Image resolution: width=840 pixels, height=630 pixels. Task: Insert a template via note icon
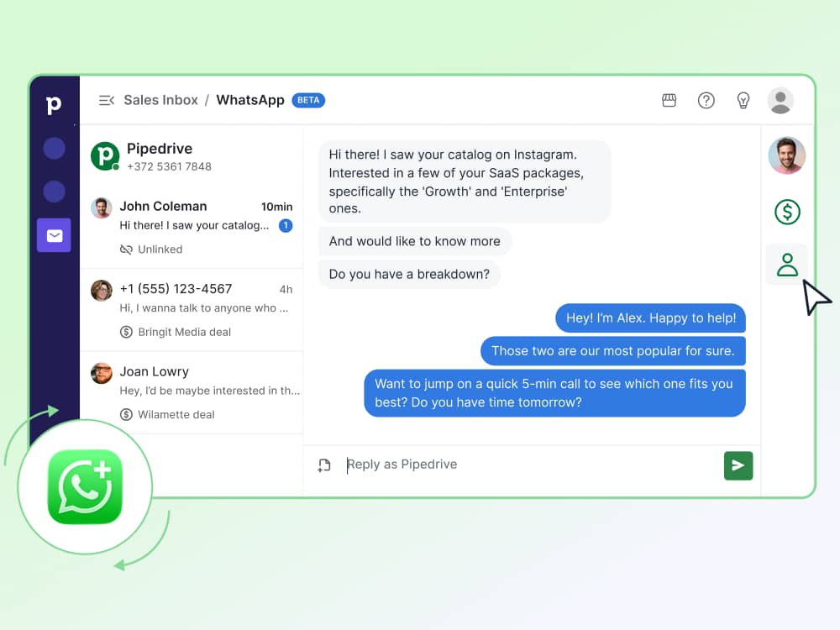324,465
